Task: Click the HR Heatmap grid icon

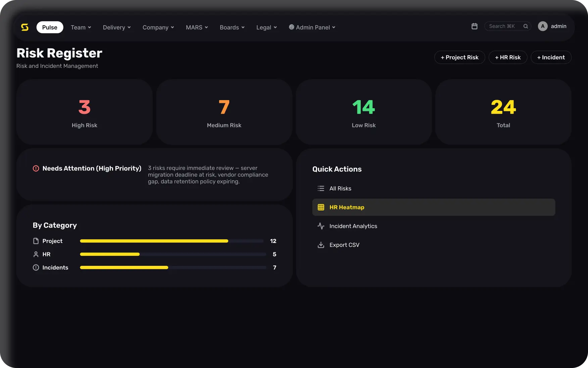Action: (321, 207)
